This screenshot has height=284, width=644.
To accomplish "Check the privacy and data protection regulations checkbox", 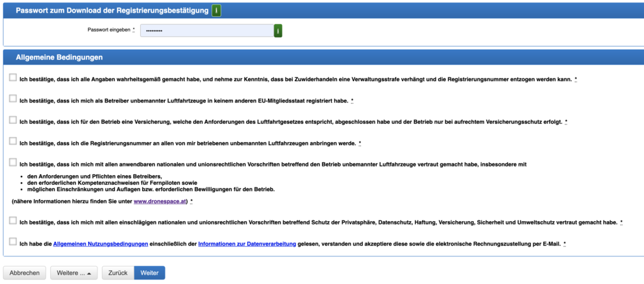I will (13, 221).
